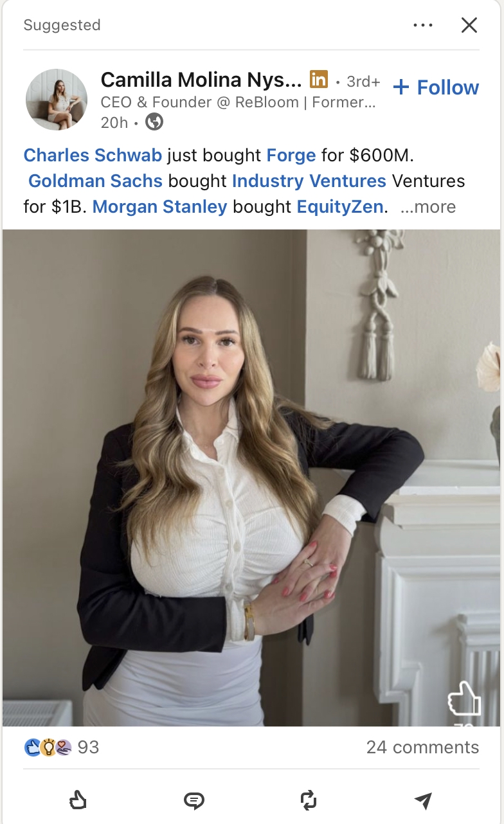
Task: Click the thumbs-up overlay on the photo
Action: click(464, 699)
